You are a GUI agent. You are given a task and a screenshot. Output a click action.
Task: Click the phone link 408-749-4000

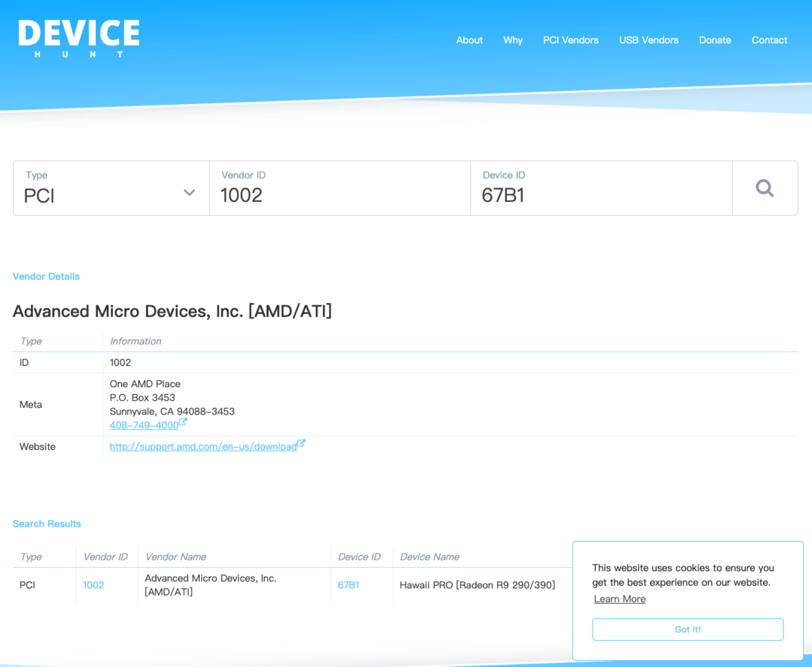(x=144, y=425)
